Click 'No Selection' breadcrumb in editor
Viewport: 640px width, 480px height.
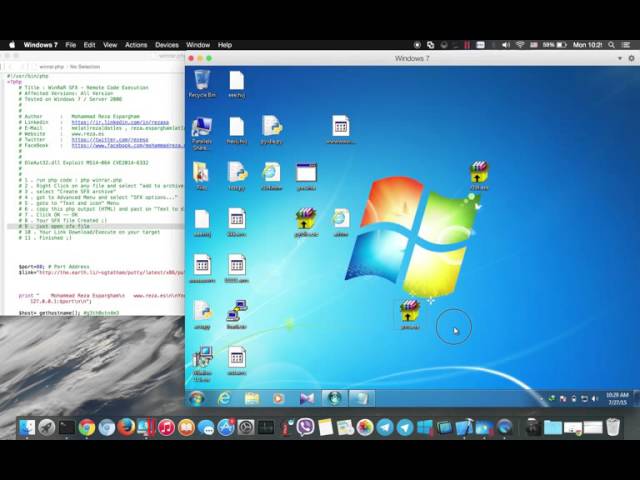(84, 67)
